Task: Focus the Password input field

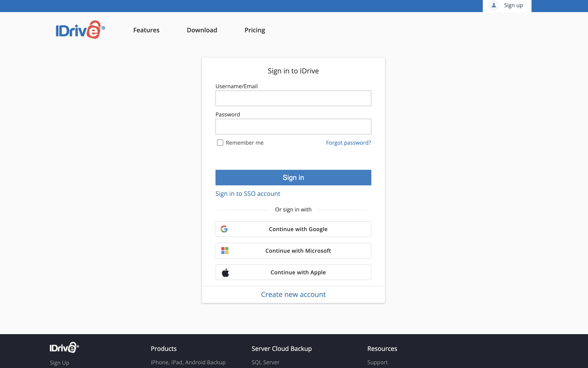Action: [293, 127]
